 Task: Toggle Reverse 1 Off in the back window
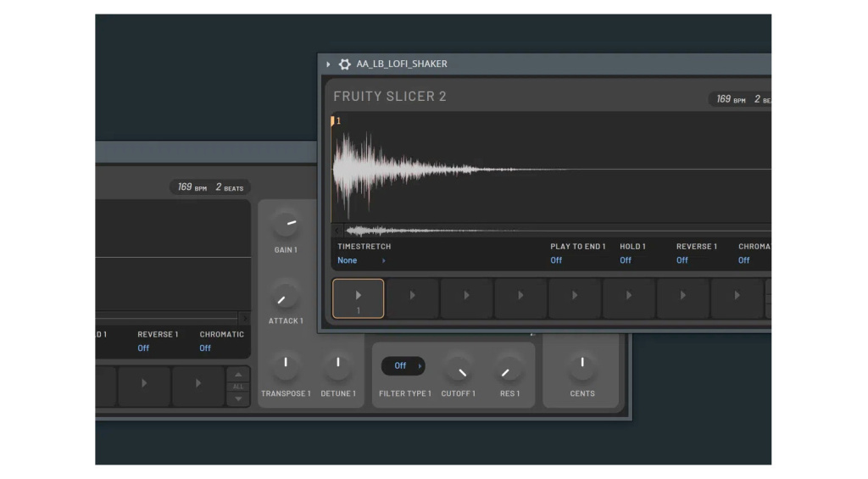pyautogui.click(x=143, y=348)
